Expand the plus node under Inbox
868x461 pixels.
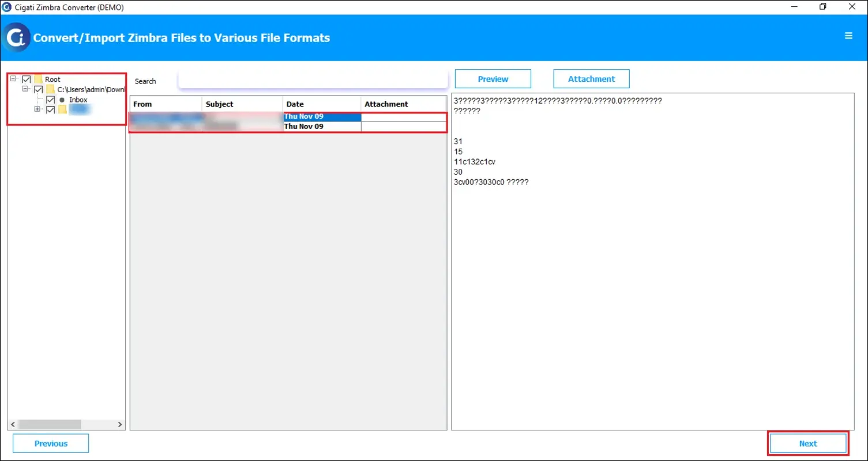click(x=37, y=109)
